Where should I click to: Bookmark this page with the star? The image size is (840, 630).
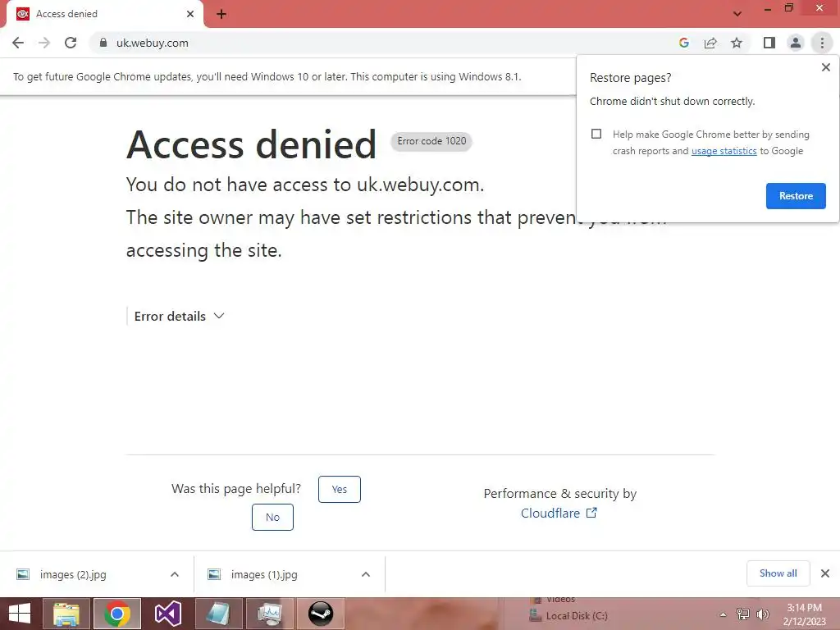click(x=737, y=43)
